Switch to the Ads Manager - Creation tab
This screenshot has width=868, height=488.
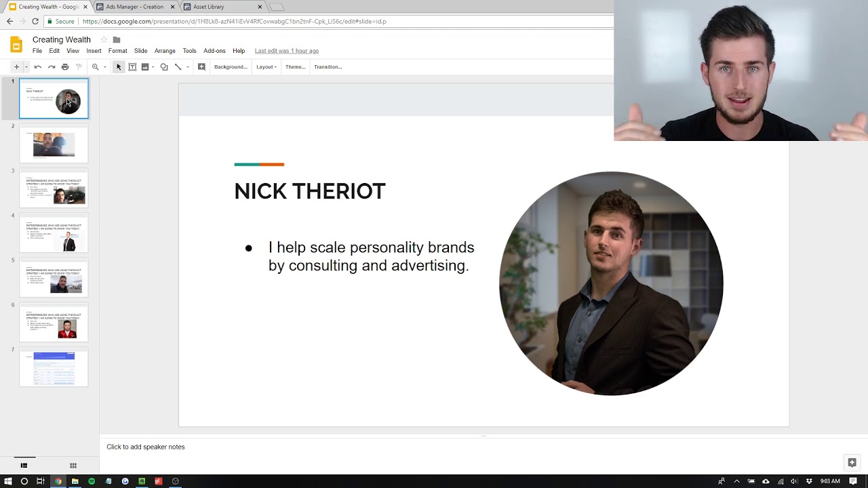pyautogui.click(x=134, y=7)
